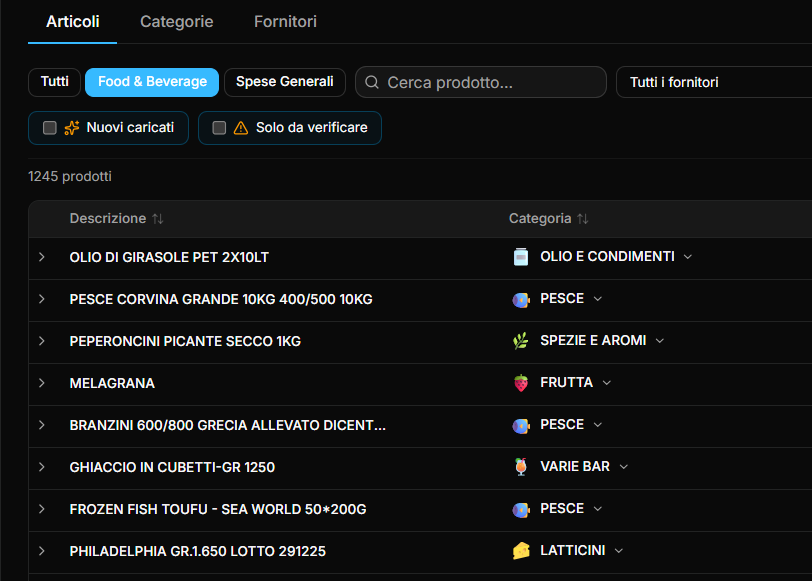This screenshot has height=581, width=812.
Task: Click the sparkle icon of Nuovi caricati
Action: (71, 128)
